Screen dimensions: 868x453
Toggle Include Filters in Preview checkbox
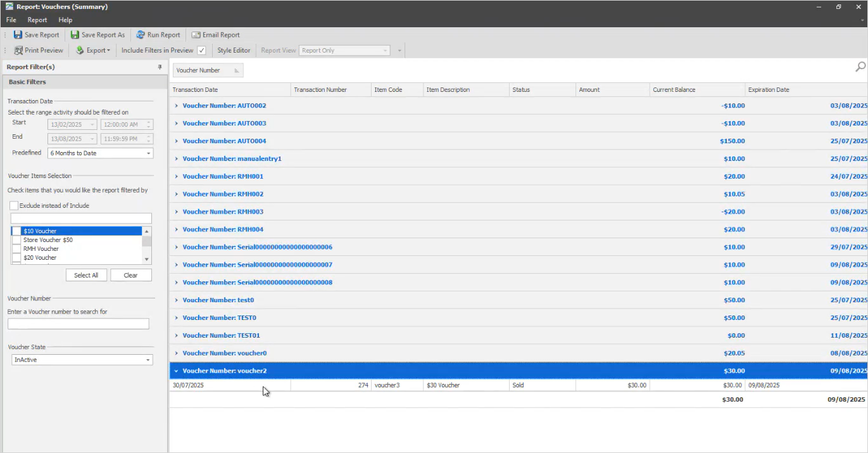pos(201,51)
